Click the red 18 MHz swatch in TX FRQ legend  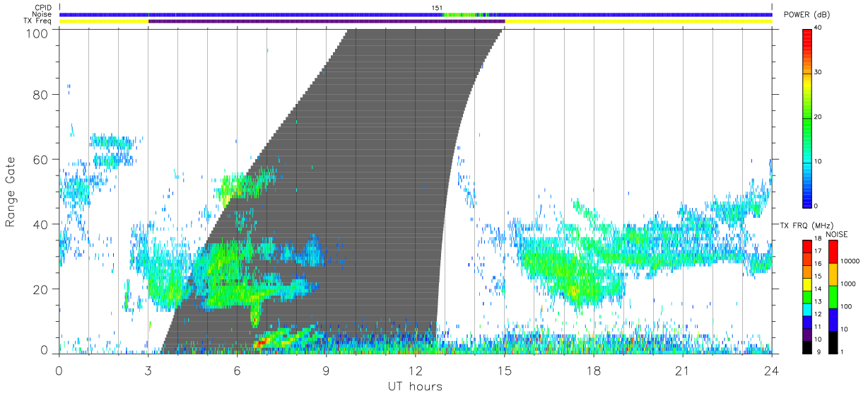tap(807, 246)
